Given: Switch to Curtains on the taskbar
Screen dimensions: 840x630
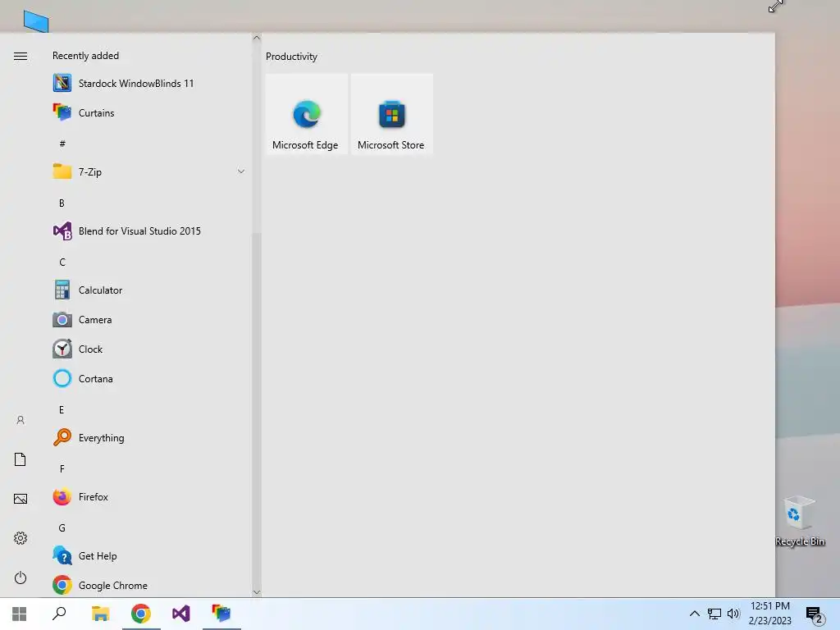Looking at the screenshot, I should tap(221, 614).
